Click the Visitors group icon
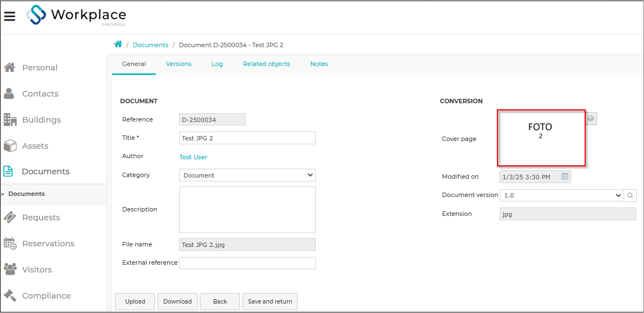644x313 pixels. (10, 270)
